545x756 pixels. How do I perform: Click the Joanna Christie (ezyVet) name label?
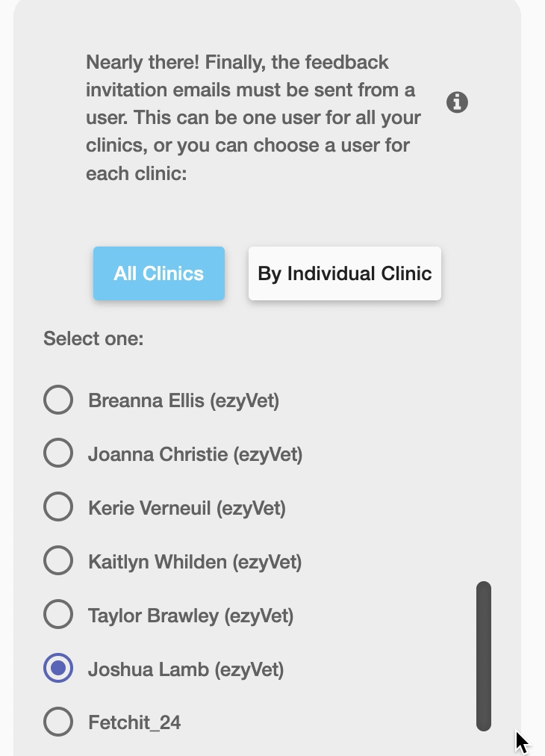point(195,454)
